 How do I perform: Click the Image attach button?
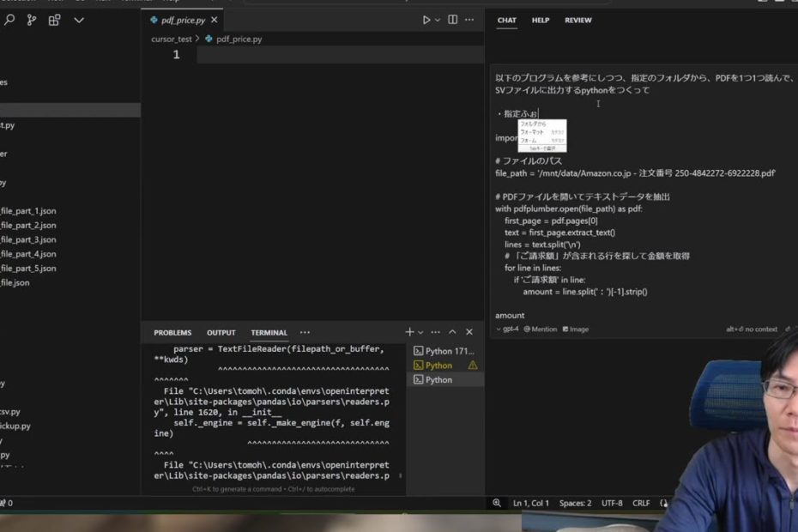pyautogui.click(x=575, y=329)
